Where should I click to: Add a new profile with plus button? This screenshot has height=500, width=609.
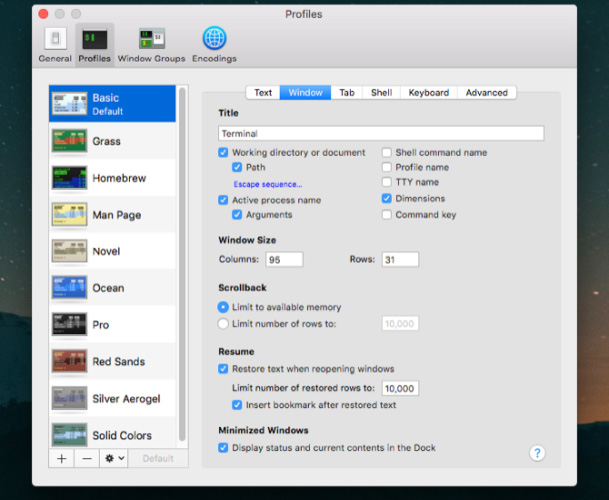pyautogui.click(x=62, y=458)
